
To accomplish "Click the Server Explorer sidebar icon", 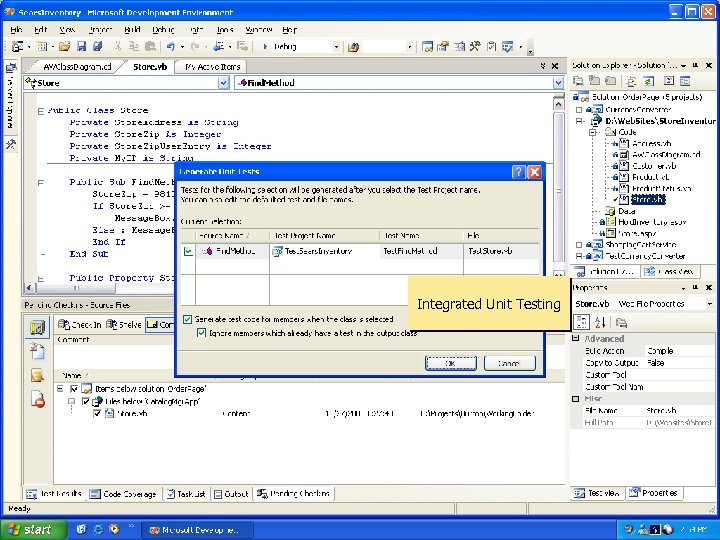I will point(11,68).
